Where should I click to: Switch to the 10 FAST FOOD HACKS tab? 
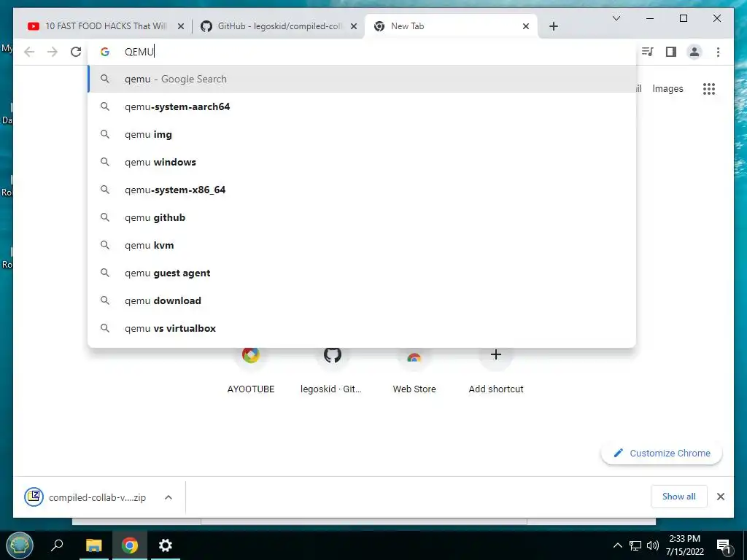coord(105,26)
